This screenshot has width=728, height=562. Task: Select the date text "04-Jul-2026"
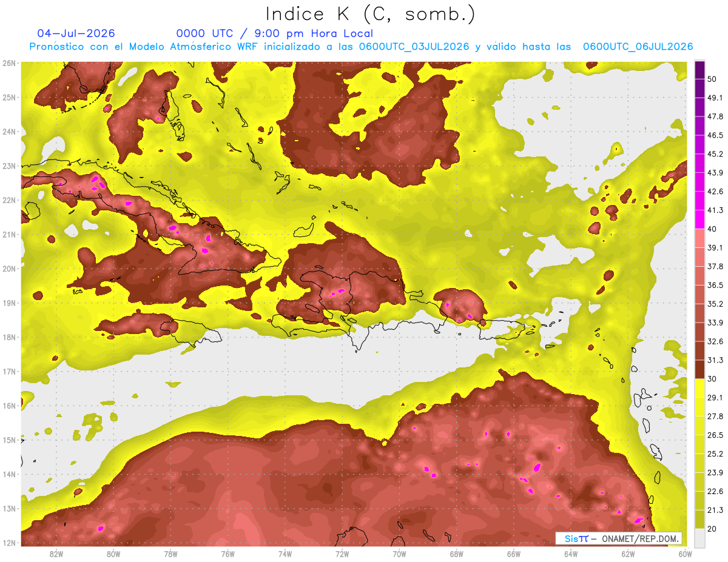click(76, 33)
